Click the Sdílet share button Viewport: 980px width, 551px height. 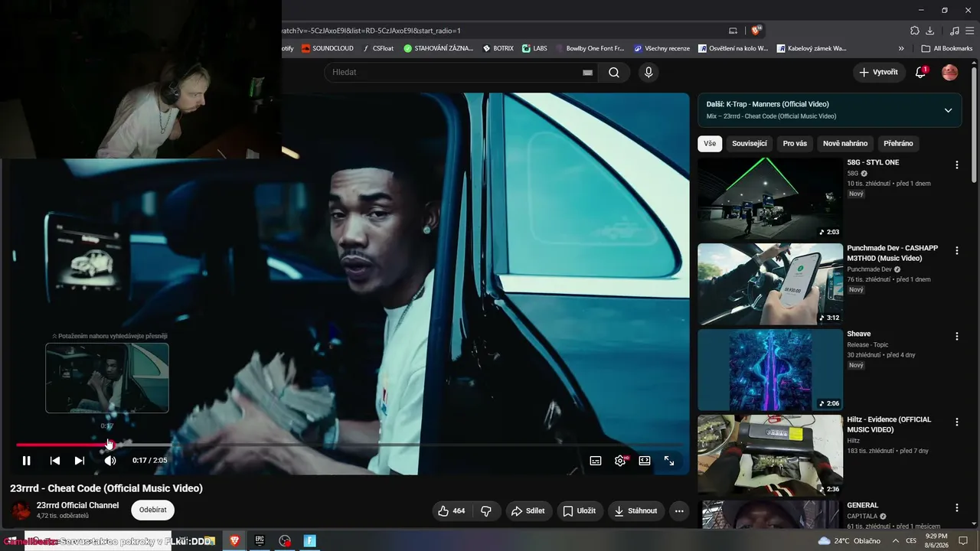(528, 510)
